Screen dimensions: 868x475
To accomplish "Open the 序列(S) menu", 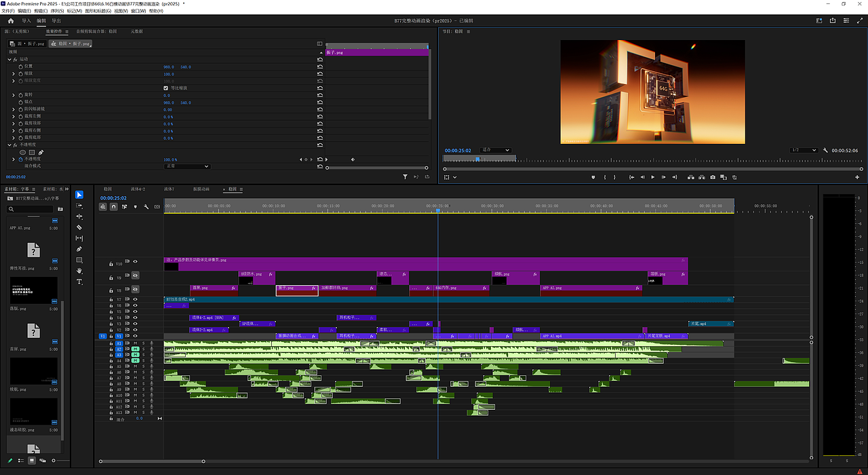I will [57, 11].
